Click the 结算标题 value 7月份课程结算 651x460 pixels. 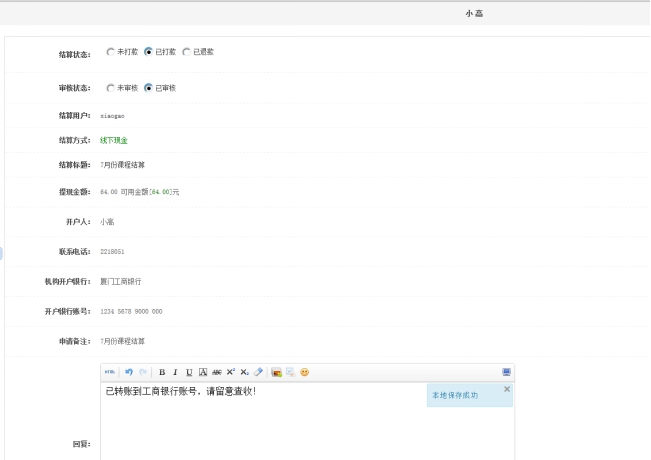[x=122, y=165]
